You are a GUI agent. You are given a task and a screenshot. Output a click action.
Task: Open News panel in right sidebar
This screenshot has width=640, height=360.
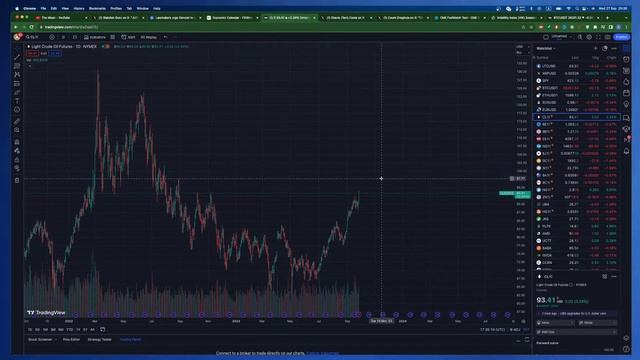pos(626,71)
